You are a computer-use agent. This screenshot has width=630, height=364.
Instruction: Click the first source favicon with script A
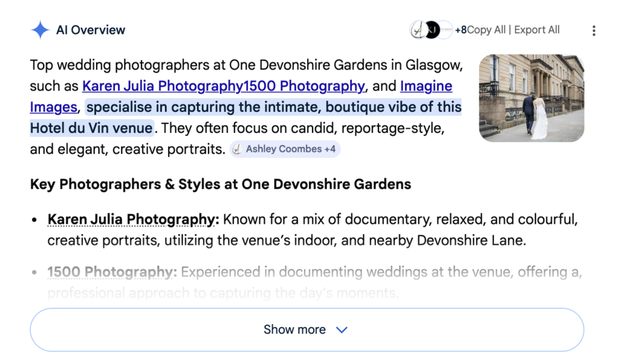point(418,30)
